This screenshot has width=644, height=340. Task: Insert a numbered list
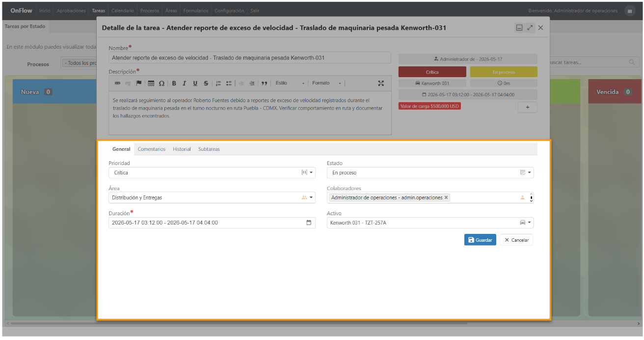pos(218,83)
